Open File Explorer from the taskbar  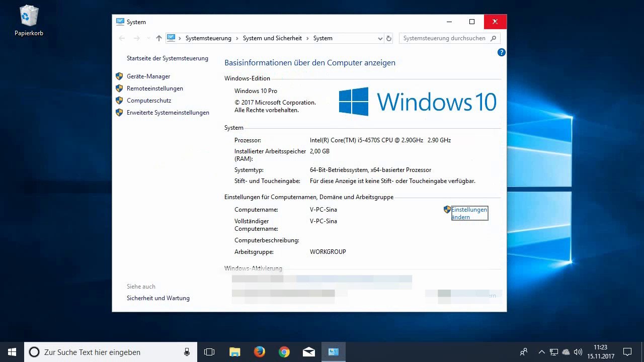[234, 352]
